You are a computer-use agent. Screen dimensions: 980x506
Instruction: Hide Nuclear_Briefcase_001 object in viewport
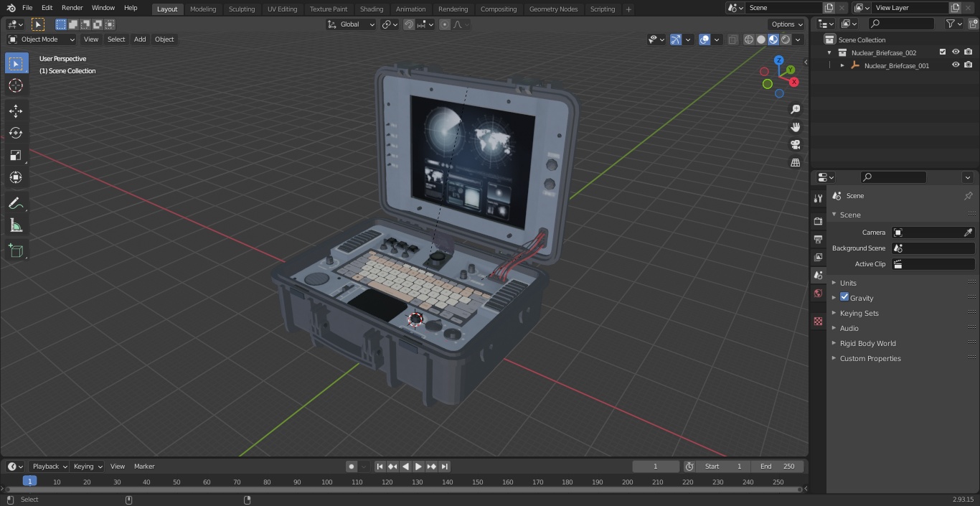coord(956,65)
